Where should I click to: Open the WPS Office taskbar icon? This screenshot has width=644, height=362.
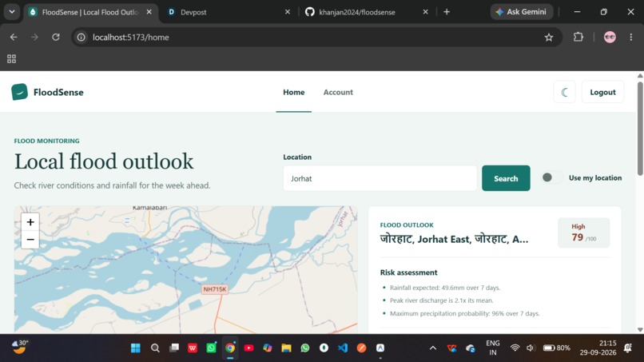(193, 348)
